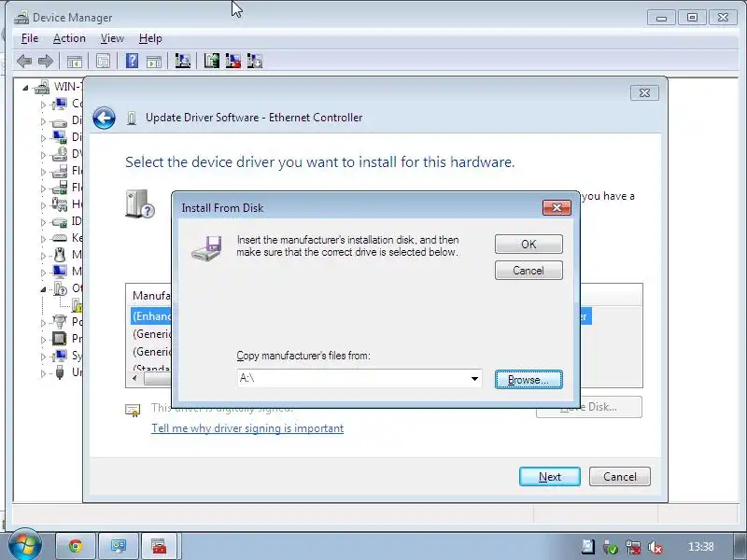Expand the DVD drives (DV) tree node

coord(43,155)
